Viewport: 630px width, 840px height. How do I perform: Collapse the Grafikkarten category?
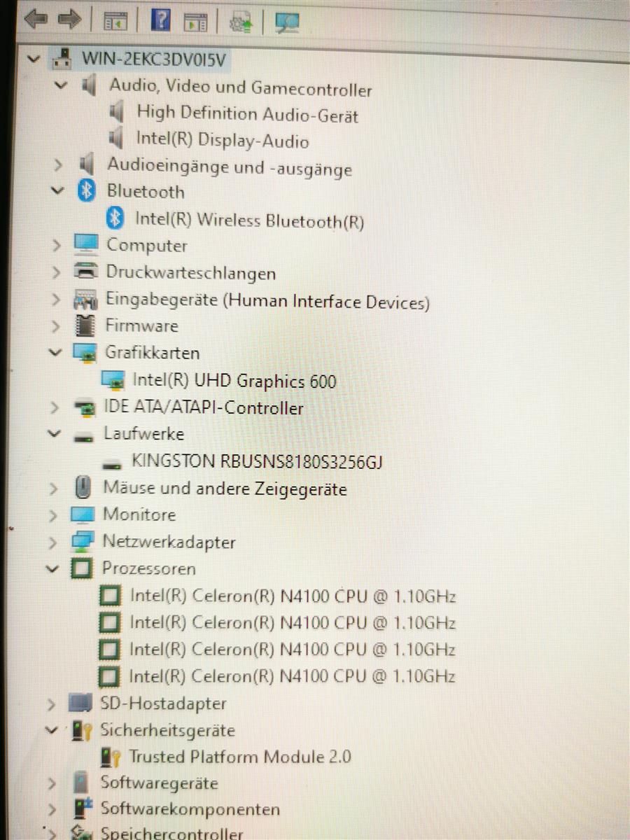point(55,353)
